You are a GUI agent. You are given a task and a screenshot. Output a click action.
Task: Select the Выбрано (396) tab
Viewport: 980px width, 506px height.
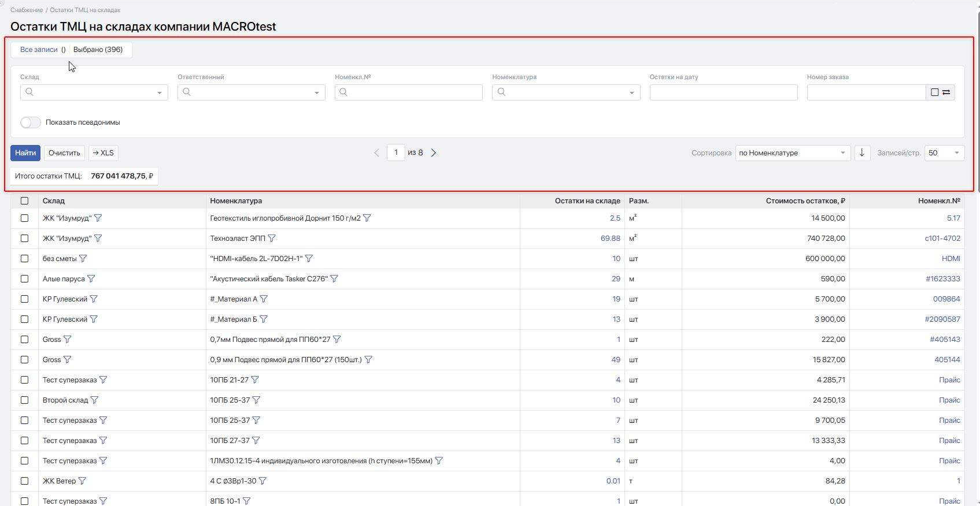pyautogui.click(x=98, y=50)
